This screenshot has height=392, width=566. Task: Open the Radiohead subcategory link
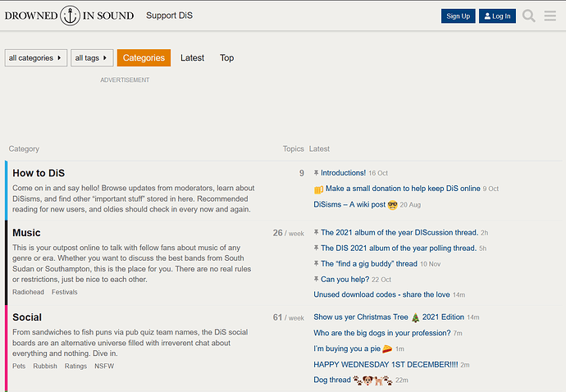point(28,292)
